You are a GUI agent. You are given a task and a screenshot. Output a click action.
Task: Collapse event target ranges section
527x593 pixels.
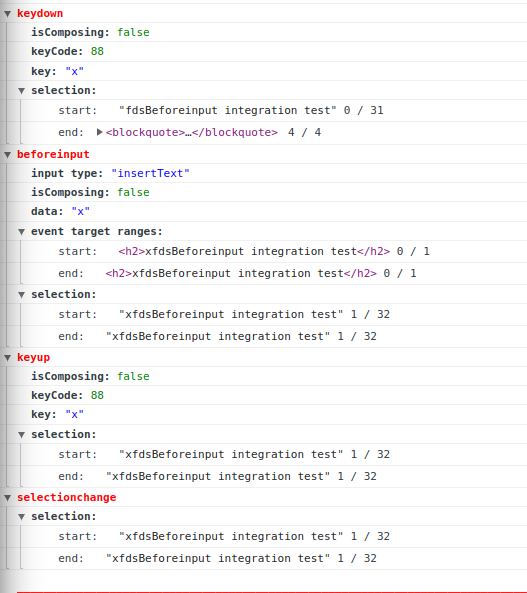pos(22,232)
